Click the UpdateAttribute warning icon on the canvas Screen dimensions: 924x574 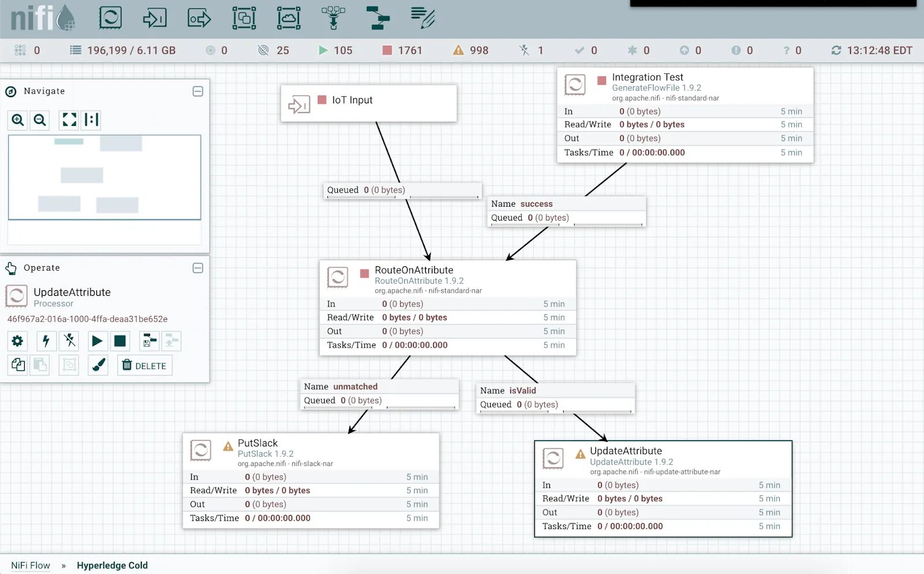[x=580, y=454]
